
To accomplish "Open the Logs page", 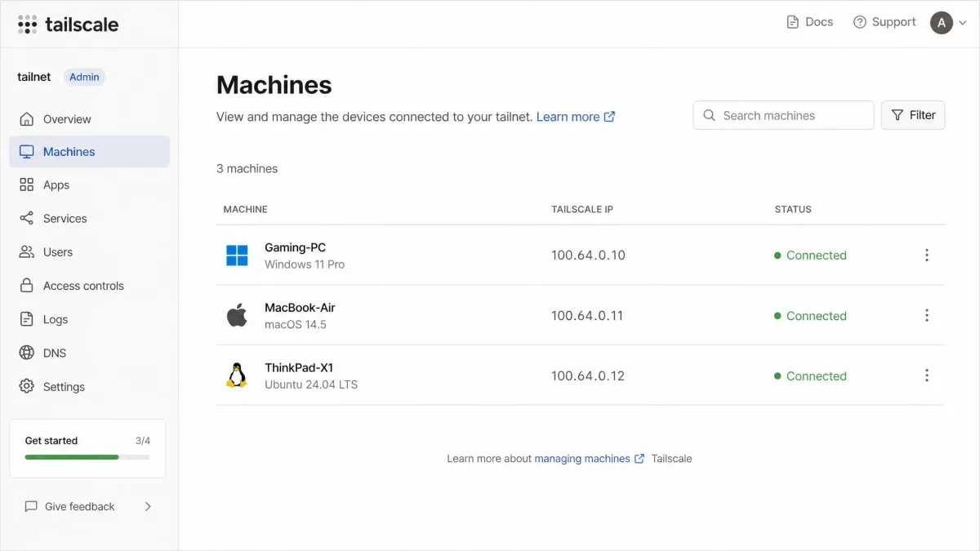I will (90, 319).
